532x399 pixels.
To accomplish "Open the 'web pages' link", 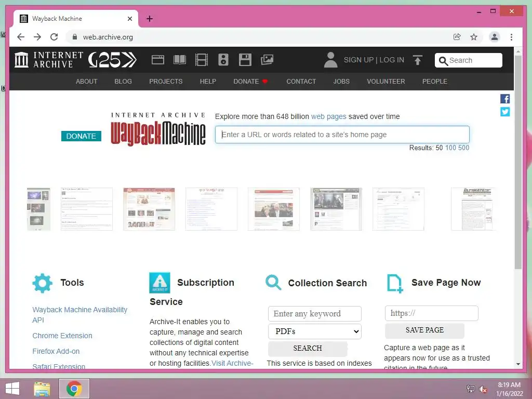I will [329, 116].
